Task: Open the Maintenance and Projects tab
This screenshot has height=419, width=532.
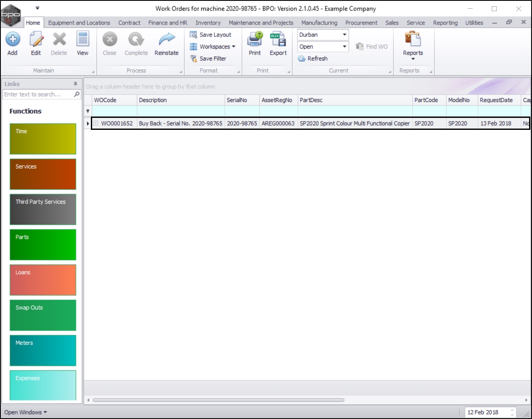Action: 261,23
